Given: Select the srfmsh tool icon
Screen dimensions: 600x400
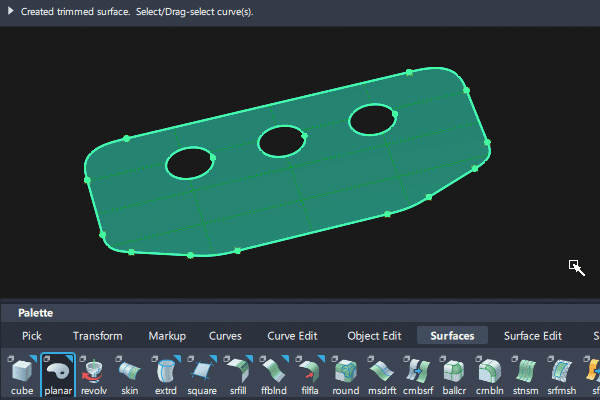Looking at the screenshot, I should click(561, 375).
